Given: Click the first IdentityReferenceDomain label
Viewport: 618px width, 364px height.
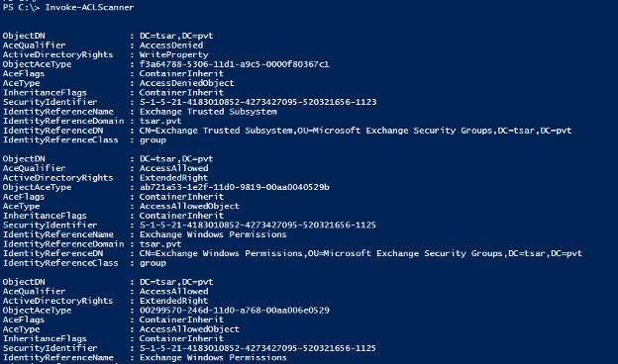Looking at the screenshot, I should [63, 121].
